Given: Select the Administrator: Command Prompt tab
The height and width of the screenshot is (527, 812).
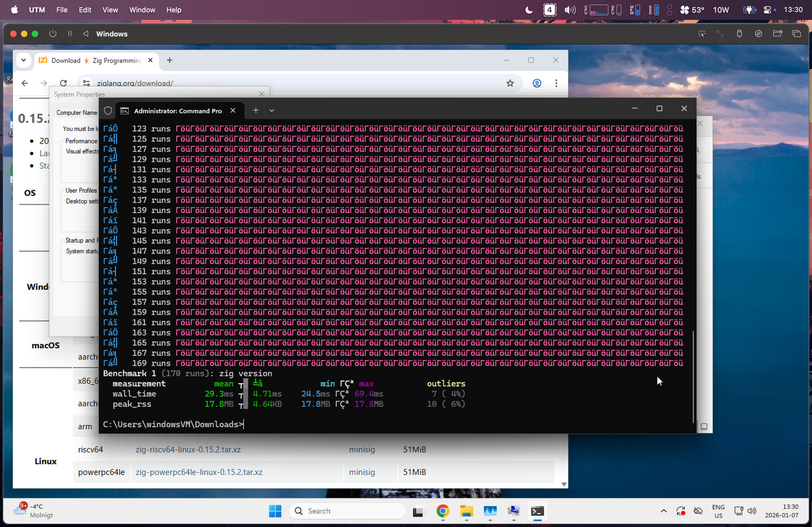Looking at the screenshot, I should point(178,111).
